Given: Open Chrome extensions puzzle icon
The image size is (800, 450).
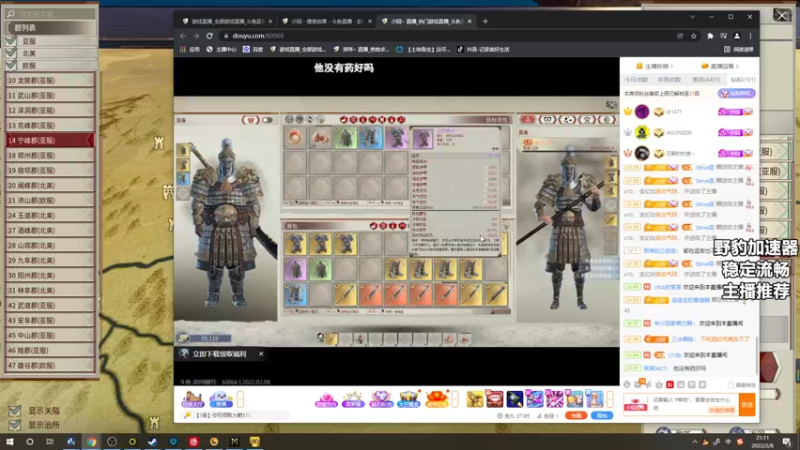Looking at the screenshot, I should 710,36.
